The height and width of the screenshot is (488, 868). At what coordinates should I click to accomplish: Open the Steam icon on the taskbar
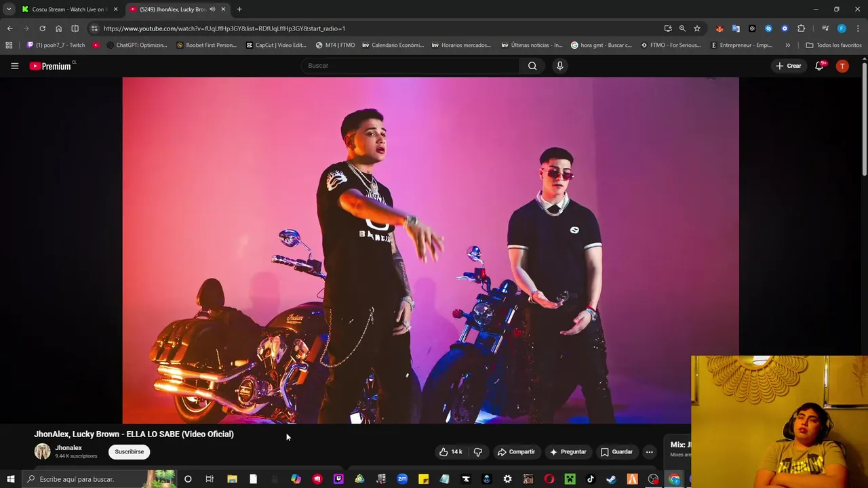611,479
